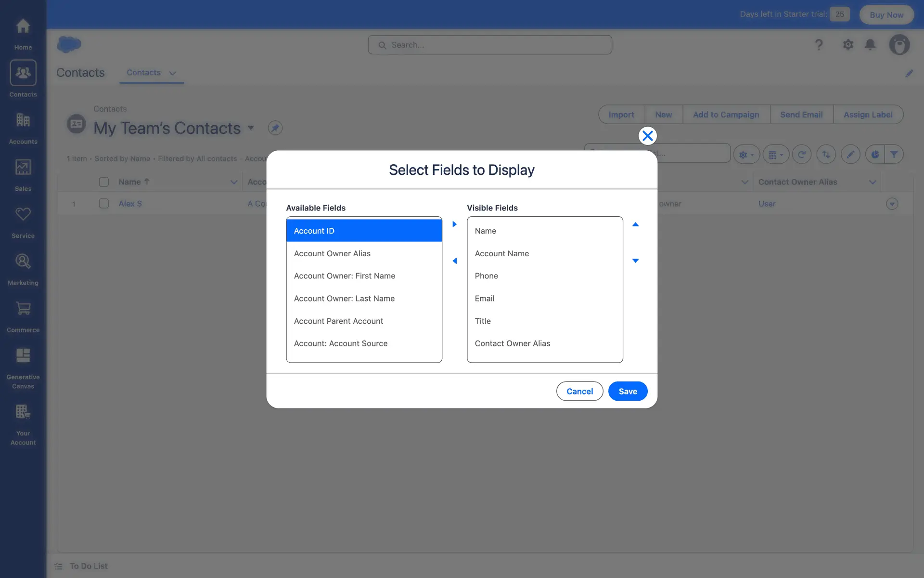
Task: Check the Alex S row checkbox
Action: point(103,204)
